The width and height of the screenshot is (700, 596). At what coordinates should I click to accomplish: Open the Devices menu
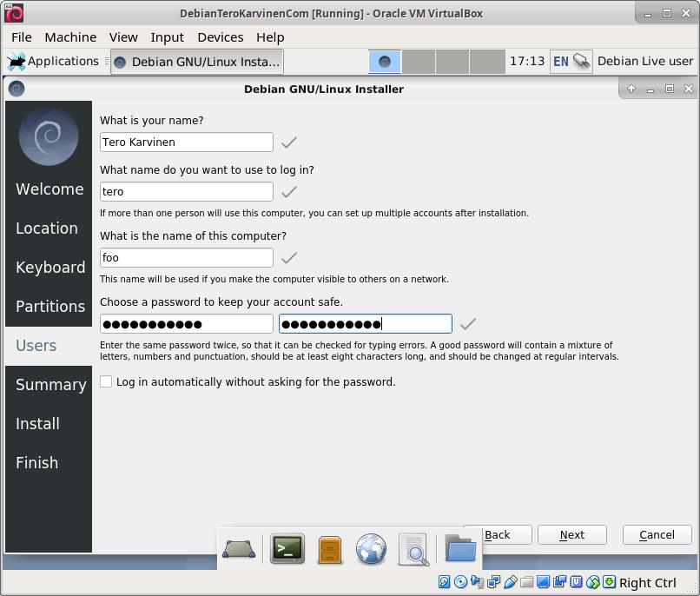(220, 37)
